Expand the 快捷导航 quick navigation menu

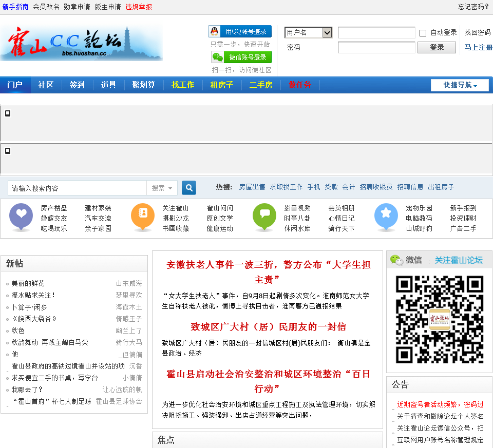460,85
